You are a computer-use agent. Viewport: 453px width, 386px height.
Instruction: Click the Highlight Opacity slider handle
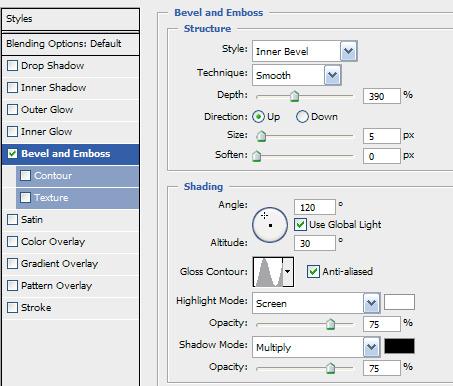pyautogui.click(x=330, y=324)
